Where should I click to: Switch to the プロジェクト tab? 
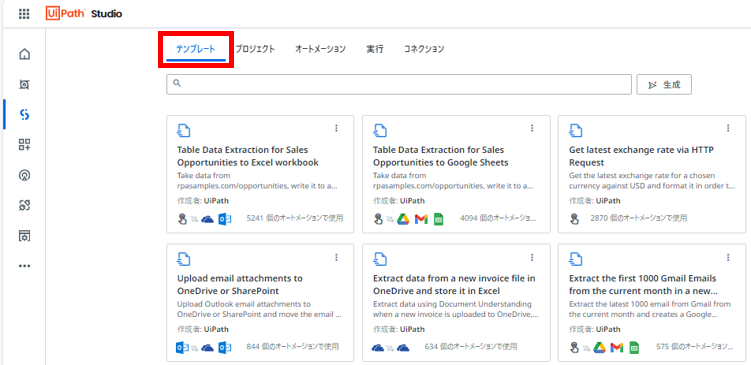point(255,49)
